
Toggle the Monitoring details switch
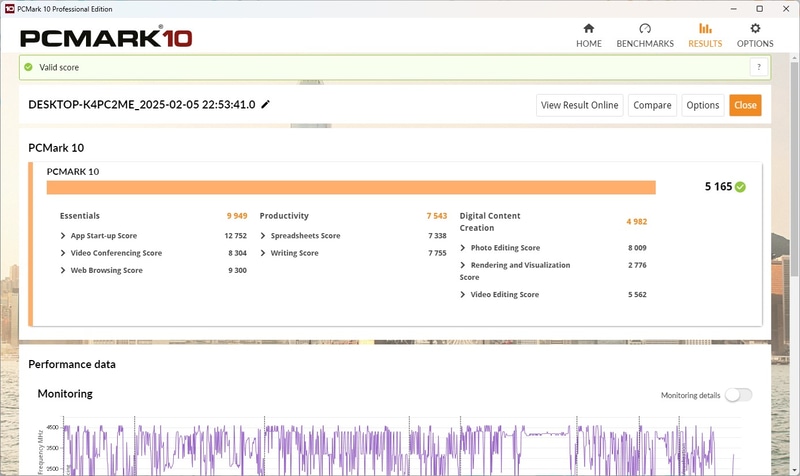tap(738, 395)
